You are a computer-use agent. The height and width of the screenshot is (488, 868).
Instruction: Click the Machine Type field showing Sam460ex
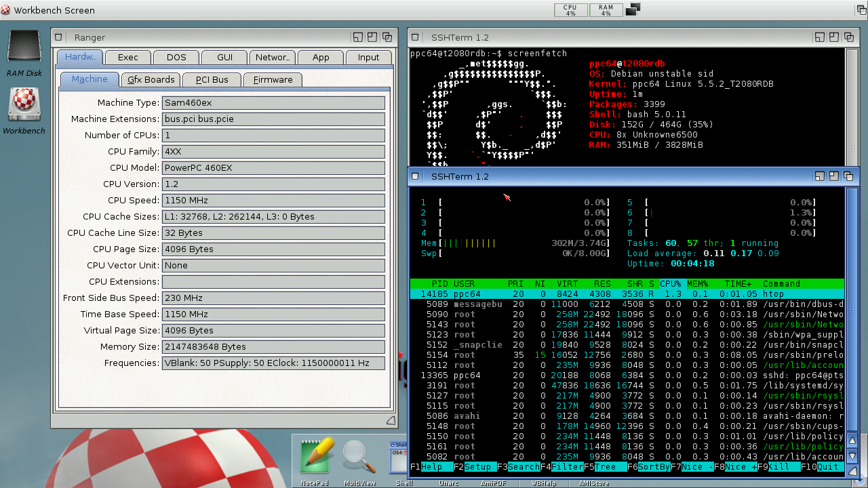(x=273, y=103)
